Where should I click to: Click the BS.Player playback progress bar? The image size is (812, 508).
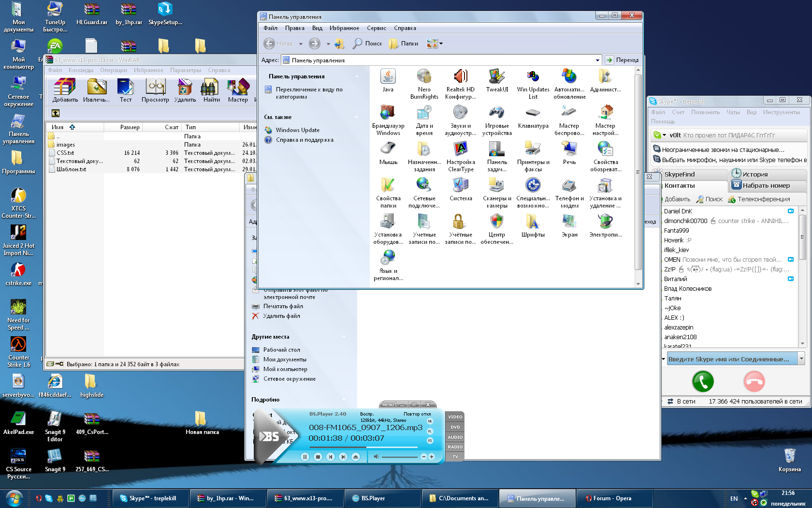363,448
